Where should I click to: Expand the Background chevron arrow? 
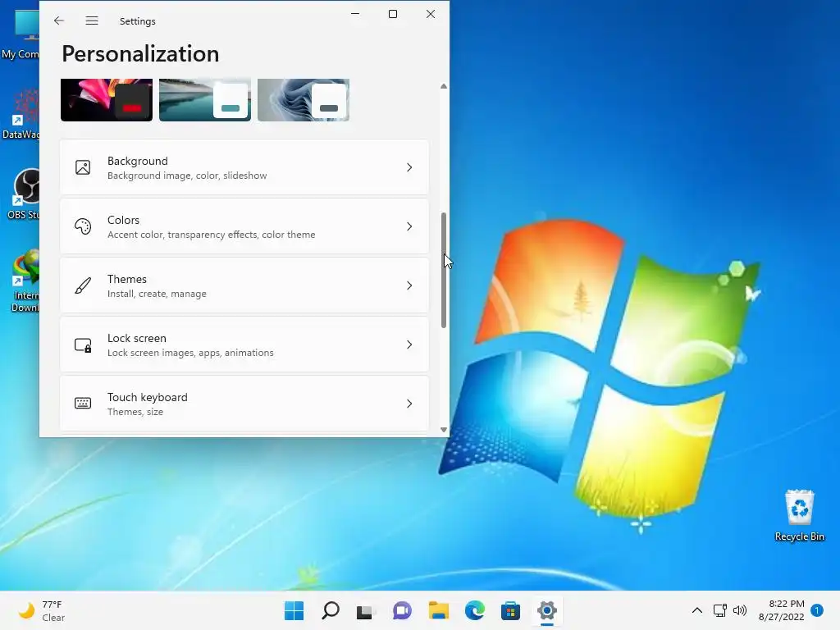(x=409, y=167)
